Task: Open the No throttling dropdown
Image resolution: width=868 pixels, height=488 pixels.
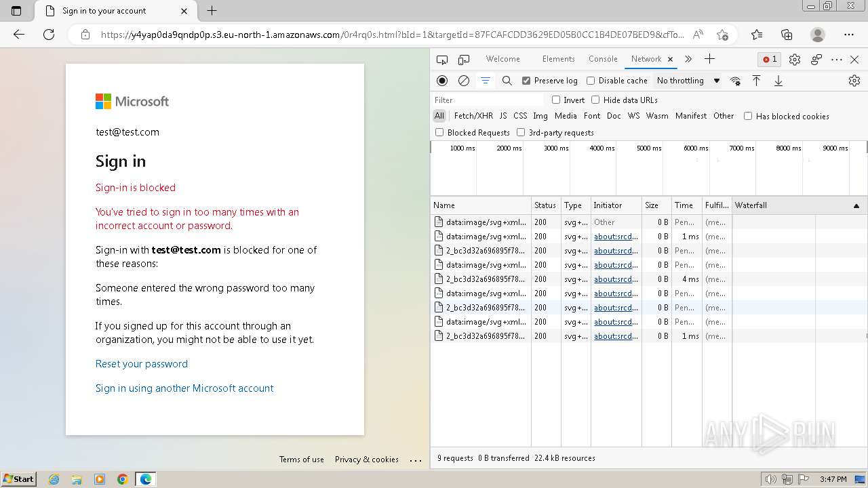Action: [688, 81]
